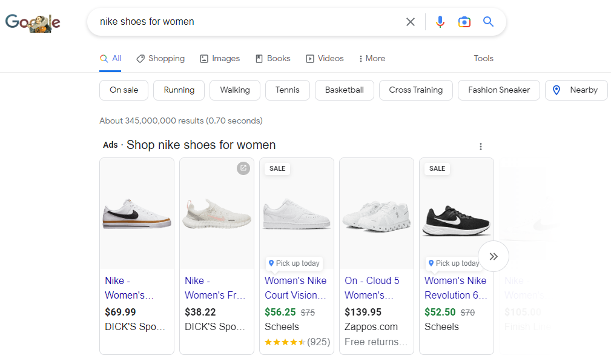Click the $56.25 sale price
611x364 pixels.
point(280,312)
